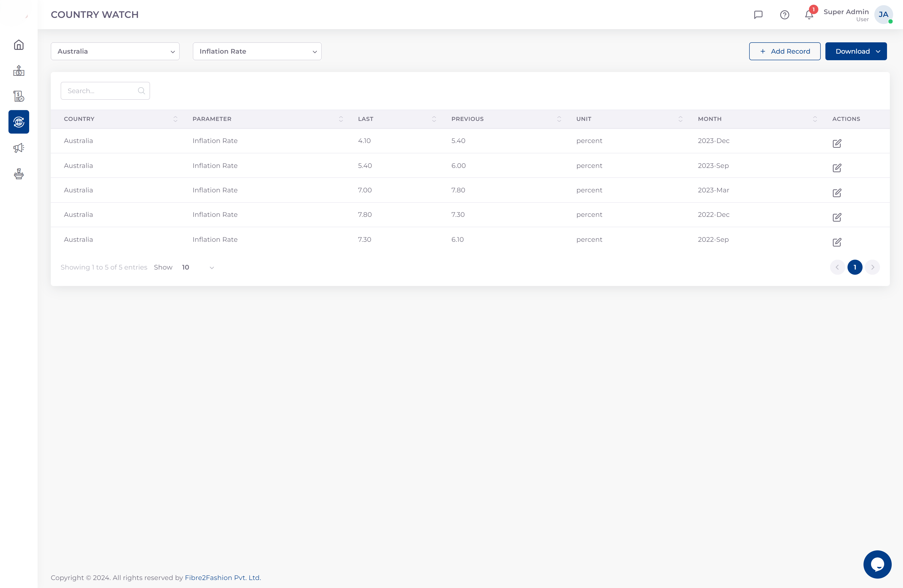Edit the 2022-Sep inflation record
903x588 pixels.
(837, 242)
